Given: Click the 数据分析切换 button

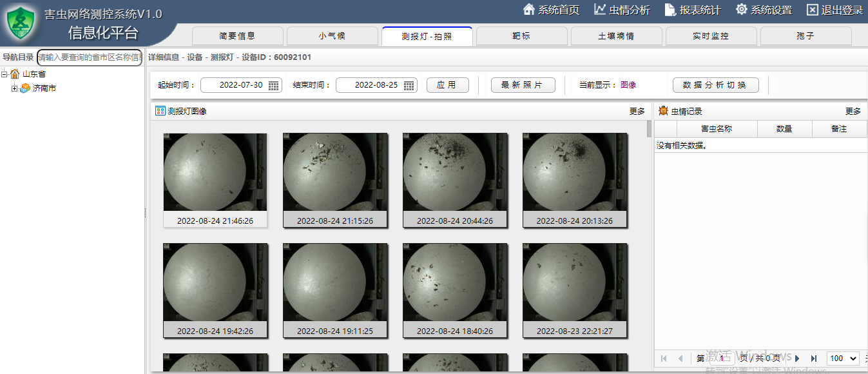Looking at the screenshot, I should coord(715,85).
